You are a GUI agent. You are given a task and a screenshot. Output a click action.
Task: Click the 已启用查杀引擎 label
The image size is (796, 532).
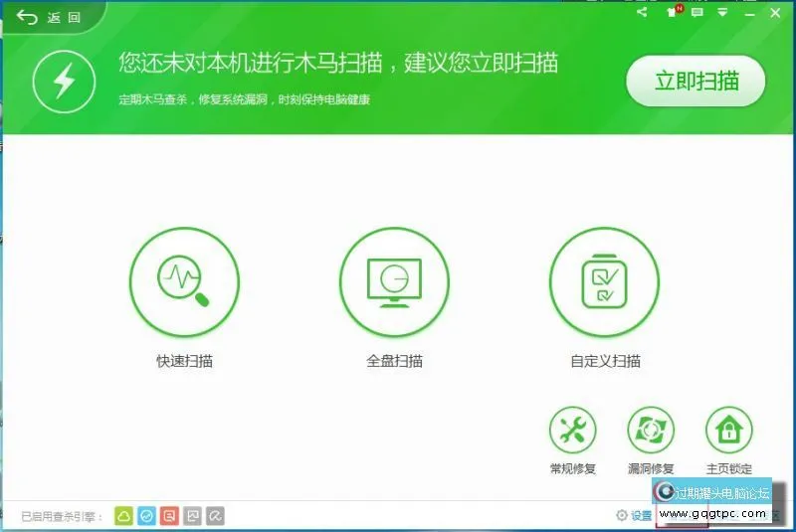[62, 516]
